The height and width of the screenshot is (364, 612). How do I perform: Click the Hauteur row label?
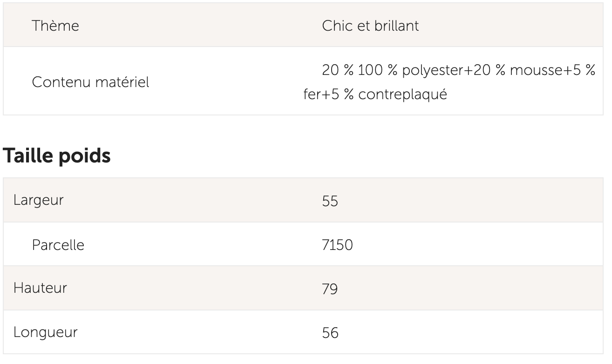(40, 288)
